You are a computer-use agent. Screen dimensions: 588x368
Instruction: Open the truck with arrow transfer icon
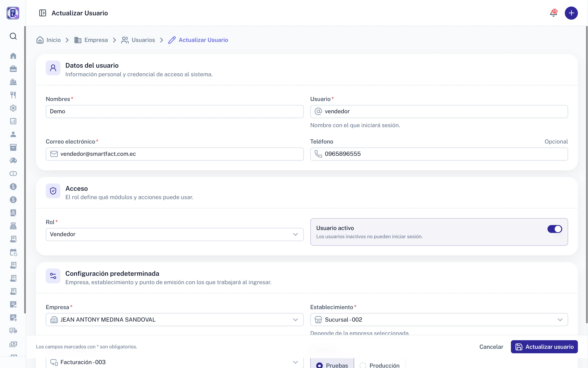[x=13, y=331]
